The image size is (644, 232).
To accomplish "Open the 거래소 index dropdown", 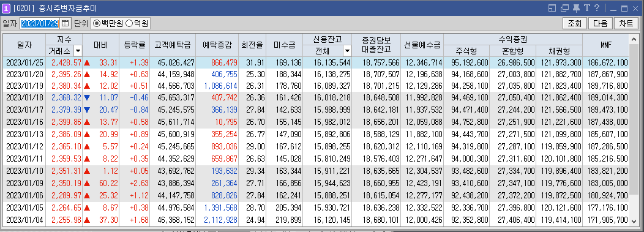I will [78, 51].
